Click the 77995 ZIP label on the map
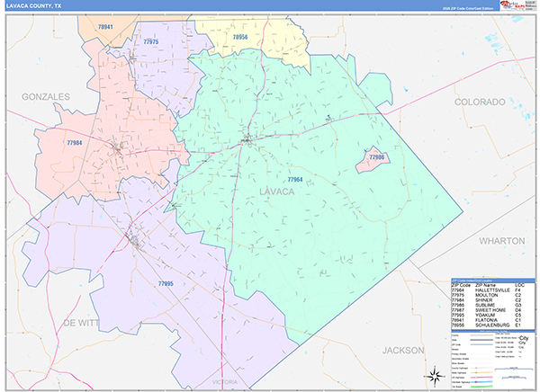540x392 pixels. click(x=166, y=283)
